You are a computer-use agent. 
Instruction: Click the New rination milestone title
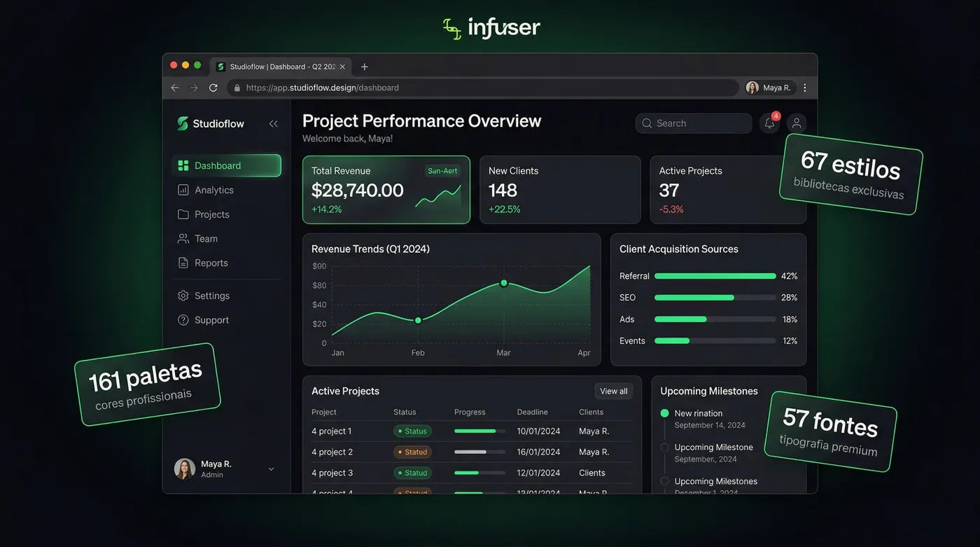click(699, 414)
